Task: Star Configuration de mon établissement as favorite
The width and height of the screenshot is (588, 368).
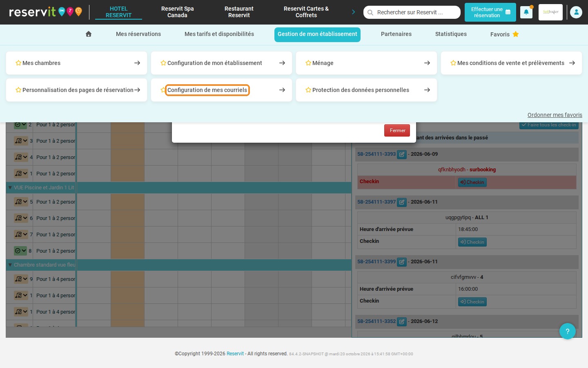Action: pyautogui.click(x=163, y=63)
